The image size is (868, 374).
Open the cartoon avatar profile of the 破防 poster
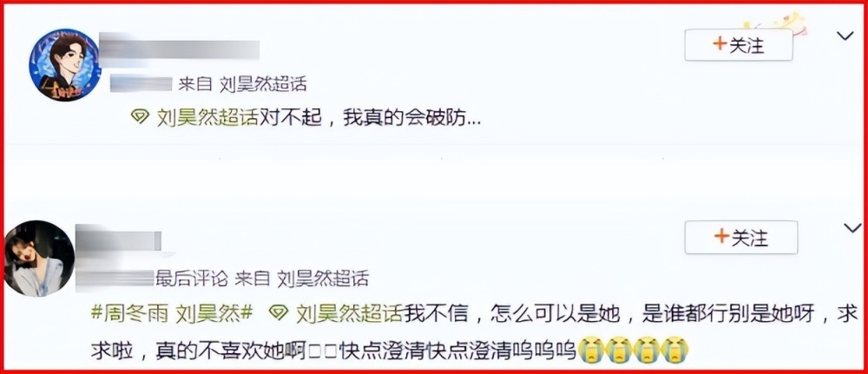pos(65,65)
